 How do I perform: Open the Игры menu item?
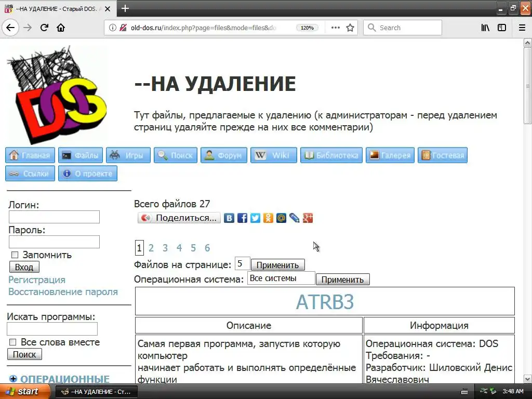click(128, 155)
